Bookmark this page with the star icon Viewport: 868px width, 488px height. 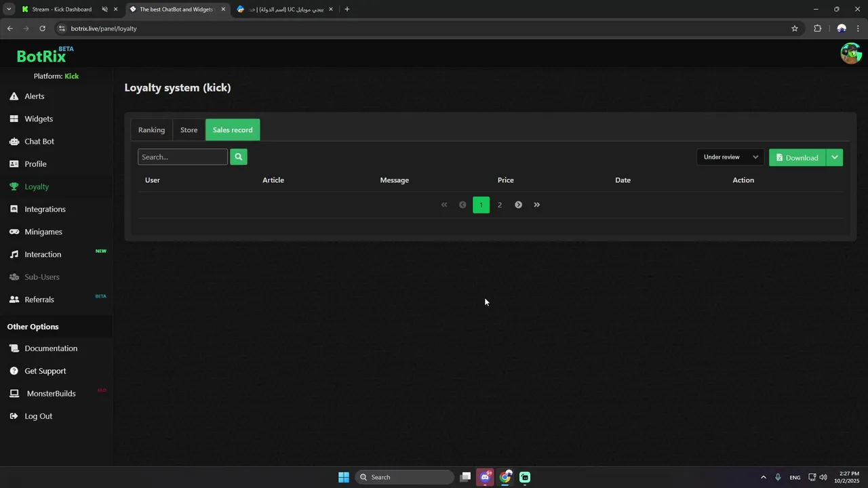tap(795, 28)
